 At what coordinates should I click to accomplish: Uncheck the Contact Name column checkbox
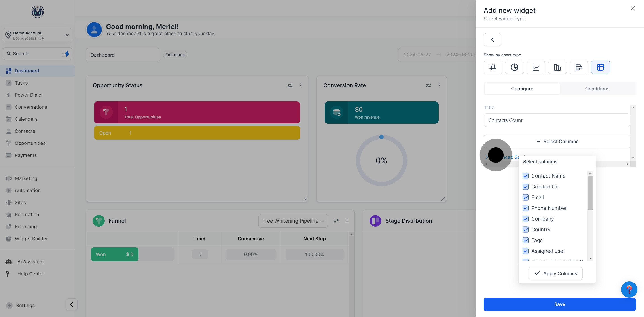(525, 176)
